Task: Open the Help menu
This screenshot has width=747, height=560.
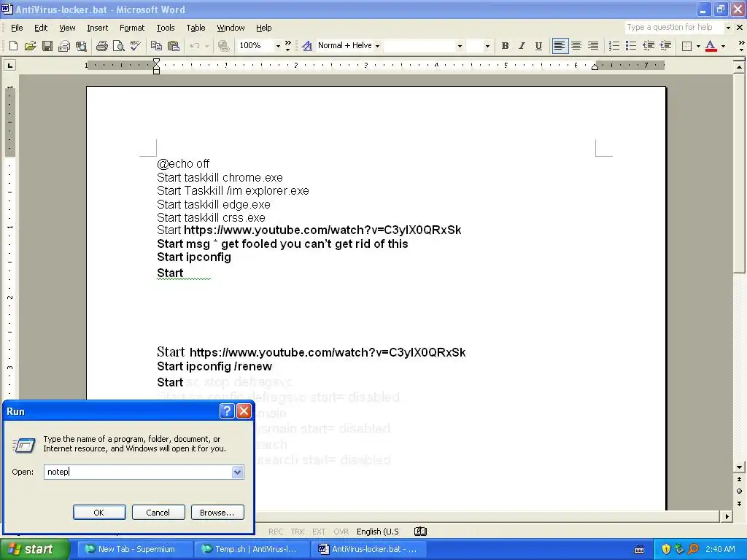Action: click(x=263, y=28)
